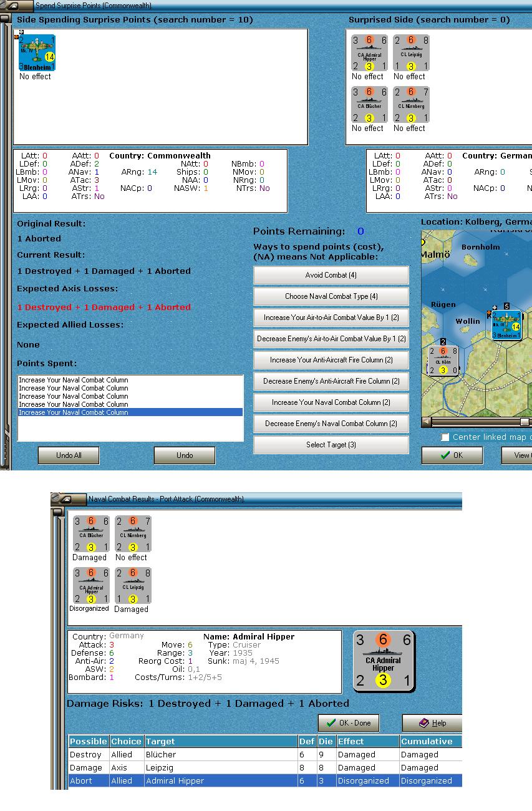532x811 pixels.
Task: Click the CL Nürnberg ship counter
Action: [x=411, y=105]
